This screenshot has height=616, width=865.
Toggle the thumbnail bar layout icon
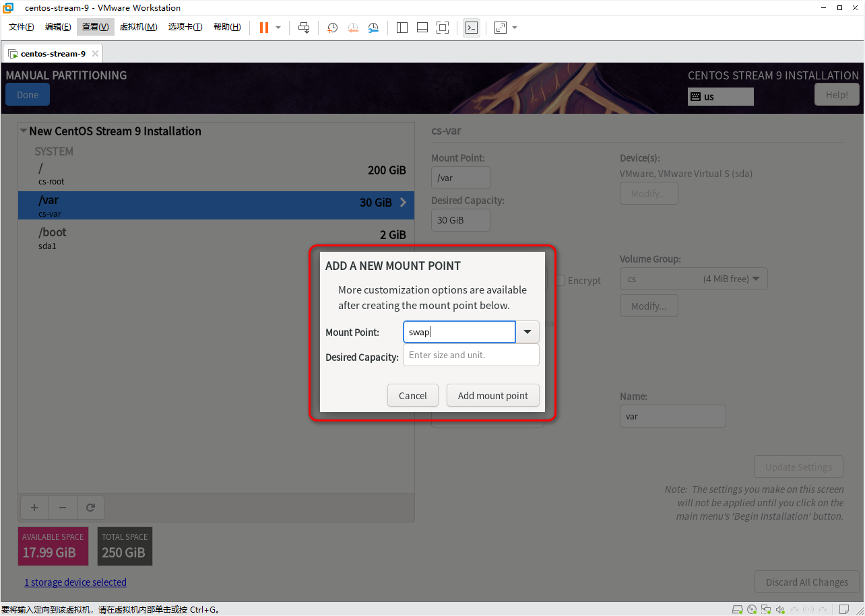[x=422, y=28]
